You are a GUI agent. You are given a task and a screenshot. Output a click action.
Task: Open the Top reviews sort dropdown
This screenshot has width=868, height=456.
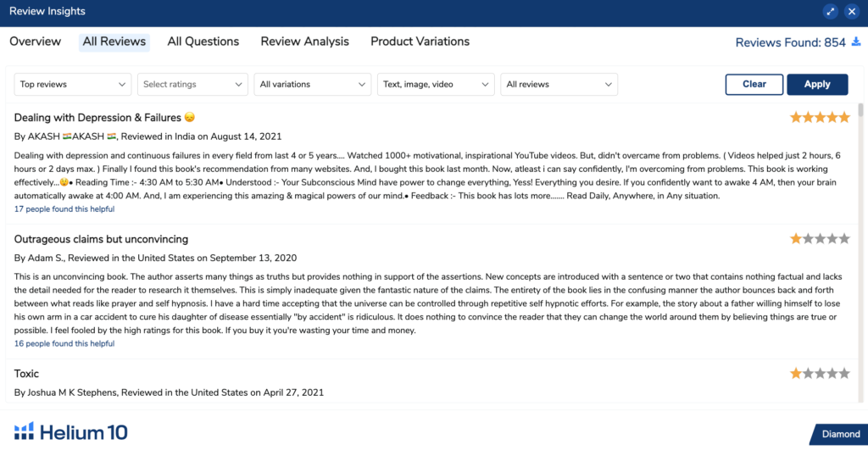(73, 85)
